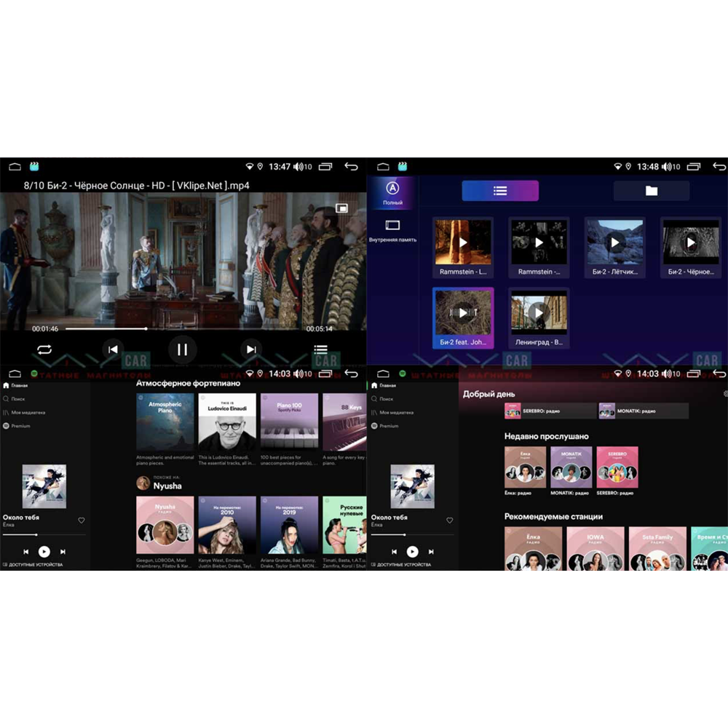Tap home icon in video gallery status bar

(x=383, y=167)
